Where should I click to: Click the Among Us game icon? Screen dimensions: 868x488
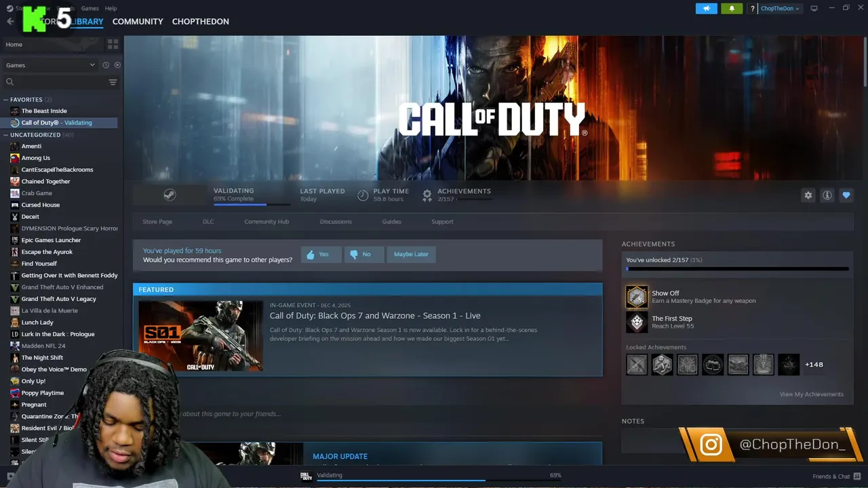15,158
